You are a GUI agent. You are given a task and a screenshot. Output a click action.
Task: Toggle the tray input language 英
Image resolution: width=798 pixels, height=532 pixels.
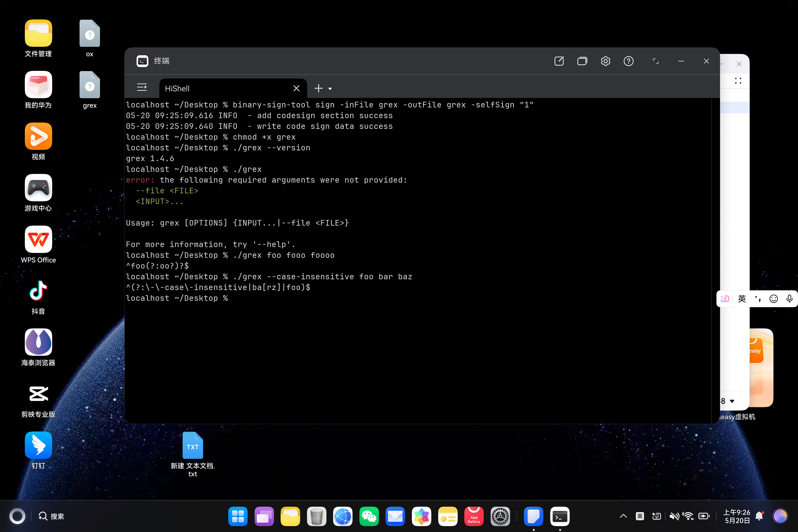click(640, 516)
